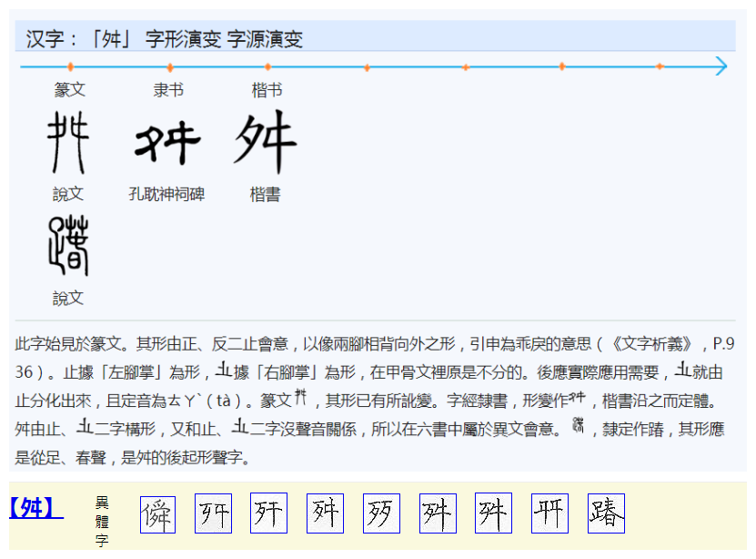Click the regular script 舛 glyph above 楷書
Viewport: 756px width, 559px height.
[266, 141]
